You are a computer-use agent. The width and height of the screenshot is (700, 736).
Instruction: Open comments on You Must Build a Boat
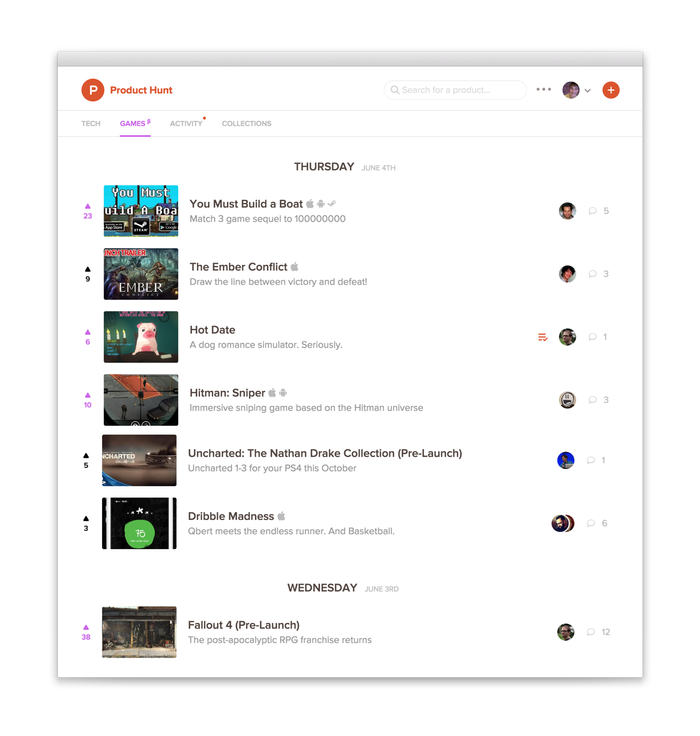point(598,211)
